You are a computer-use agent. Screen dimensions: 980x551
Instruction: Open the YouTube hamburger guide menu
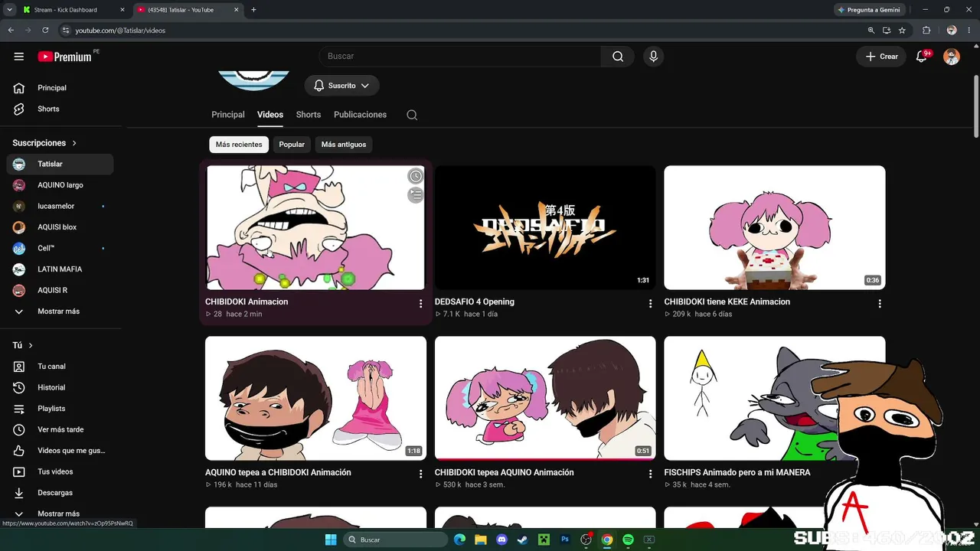click(19, 57)
